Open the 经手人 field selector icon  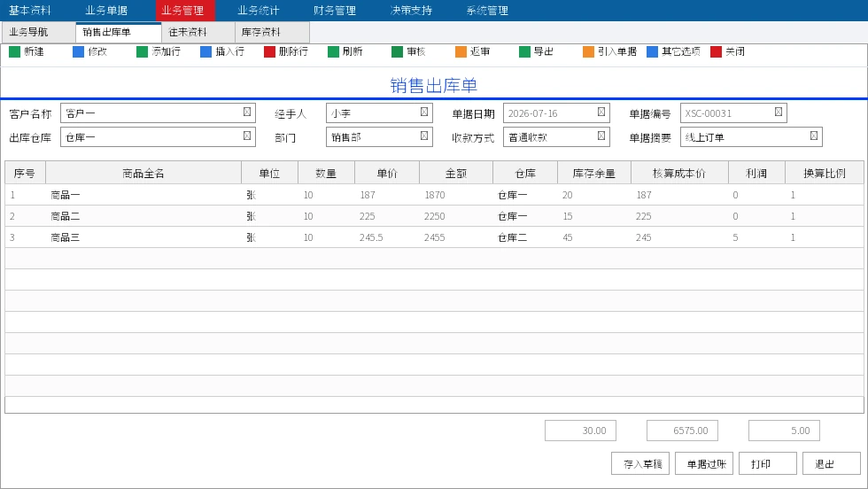click(x=424, y=112)
